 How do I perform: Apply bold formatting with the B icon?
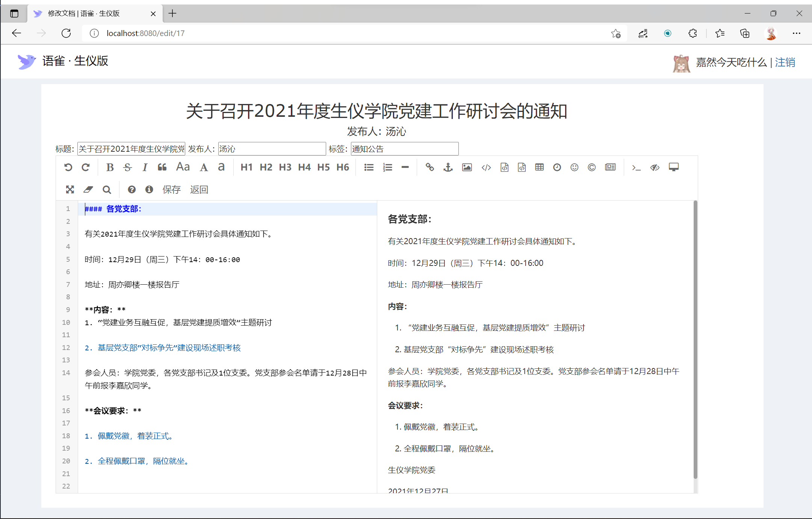click(x=110, y=167)
